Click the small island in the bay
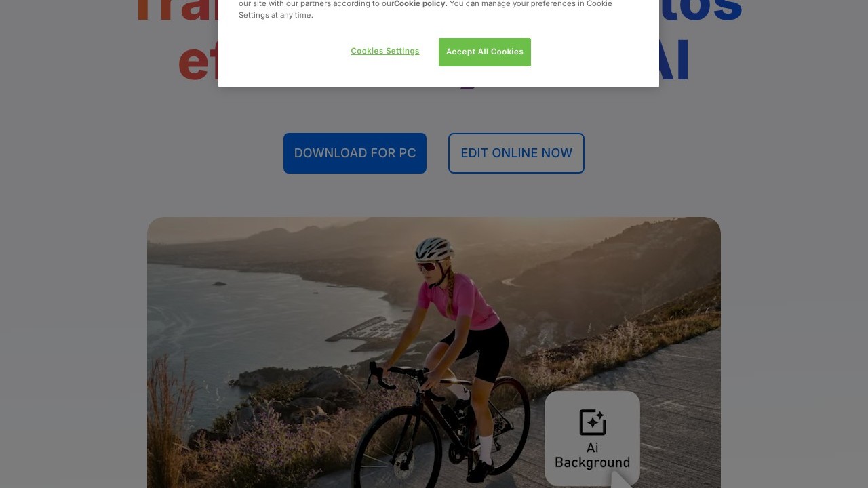Image resolution: width=868 pixels, height=488 pixels. click(218, 284)
